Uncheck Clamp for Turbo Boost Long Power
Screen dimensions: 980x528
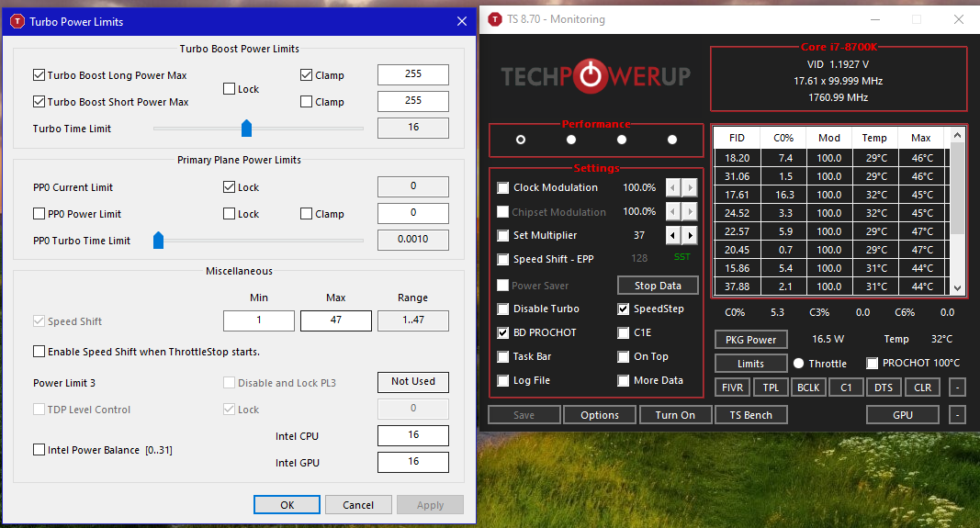[x=306, y=75]
